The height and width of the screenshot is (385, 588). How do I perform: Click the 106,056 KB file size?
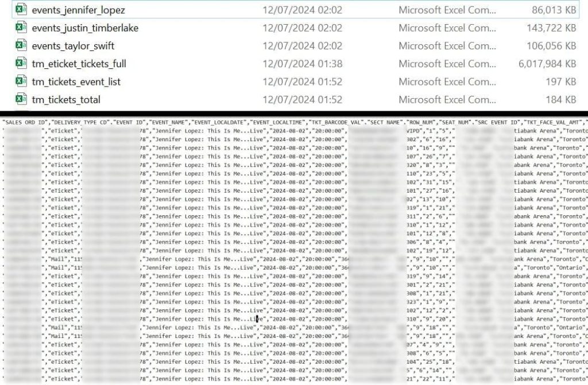click(x=551, y=46)
